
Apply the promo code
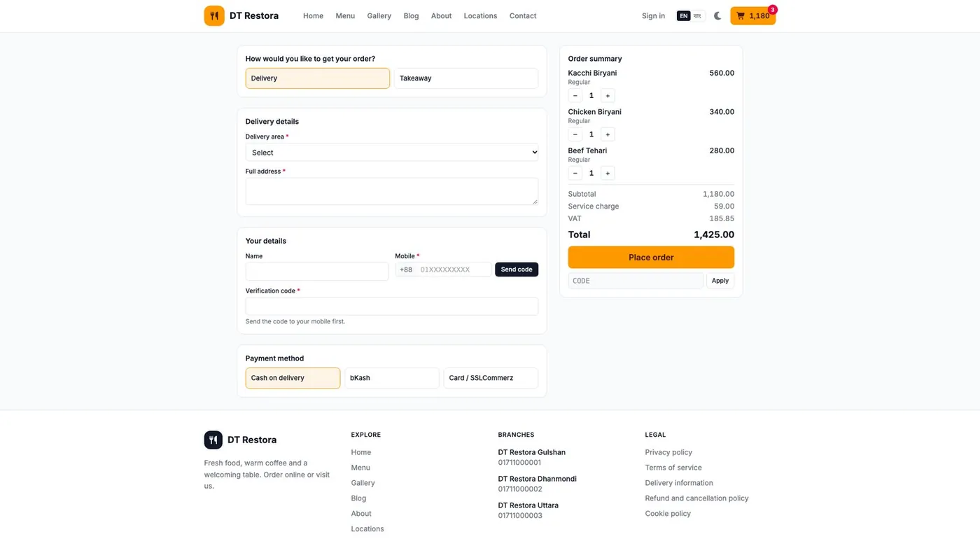(x=720, y=281)
